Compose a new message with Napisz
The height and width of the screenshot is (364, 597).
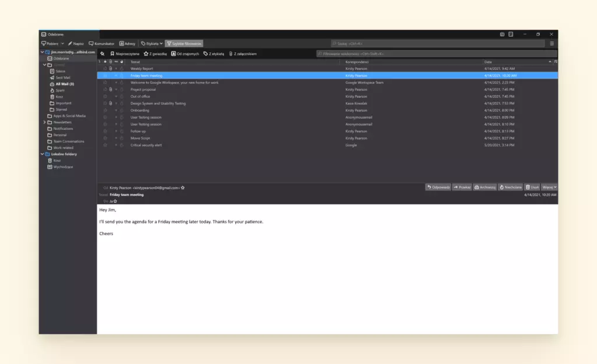pos(76,43)
